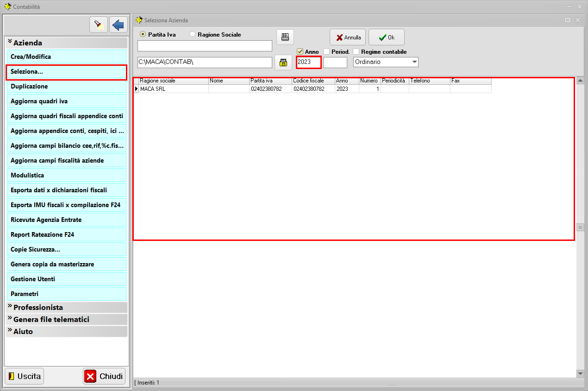The height and width of the screenshot is (391, 588).
Task: Enable the Period. checkbox
Action: (x=326, y=52)
